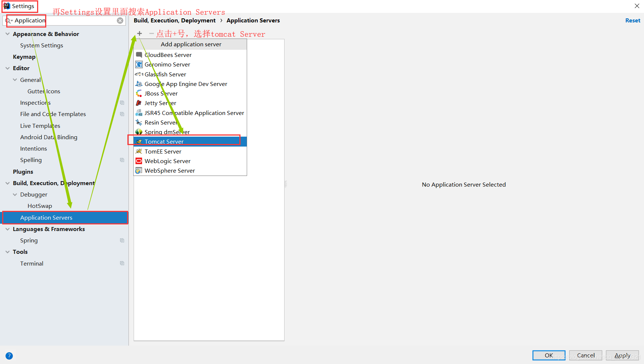Open File and Code Templates page
The height and width of the screenshot is (364, 644).
point(53,114)
